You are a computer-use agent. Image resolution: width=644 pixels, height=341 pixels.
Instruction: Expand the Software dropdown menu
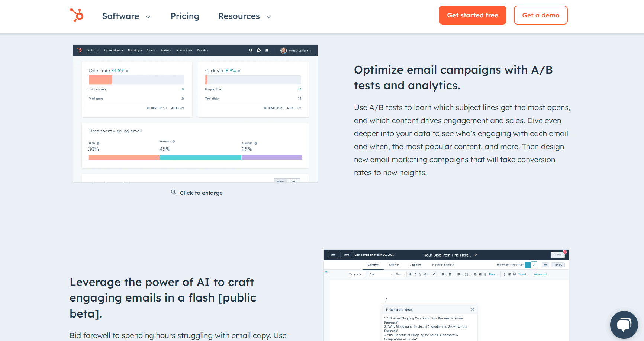pos(126,16)
